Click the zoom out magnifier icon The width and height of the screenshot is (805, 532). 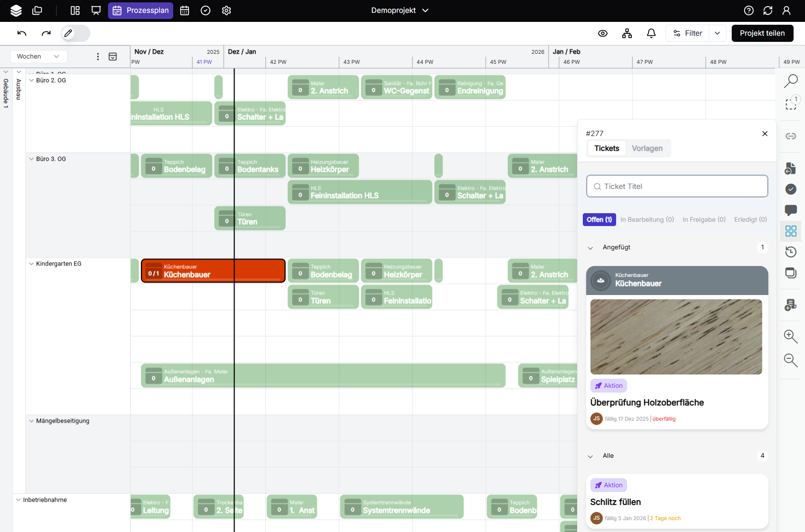pyautogui.click(x=790, y=360)
